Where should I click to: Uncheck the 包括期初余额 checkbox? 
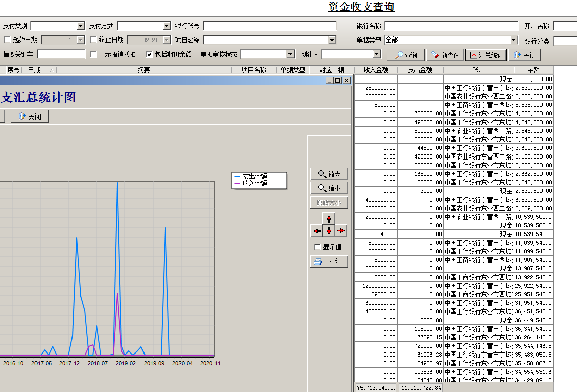coord(149,54)
